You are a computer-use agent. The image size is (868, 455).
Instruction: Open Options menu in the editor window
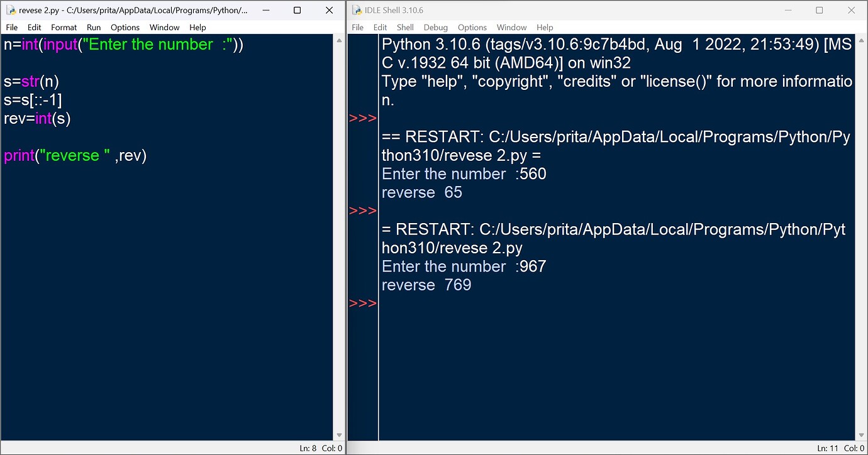pos(125,28)
